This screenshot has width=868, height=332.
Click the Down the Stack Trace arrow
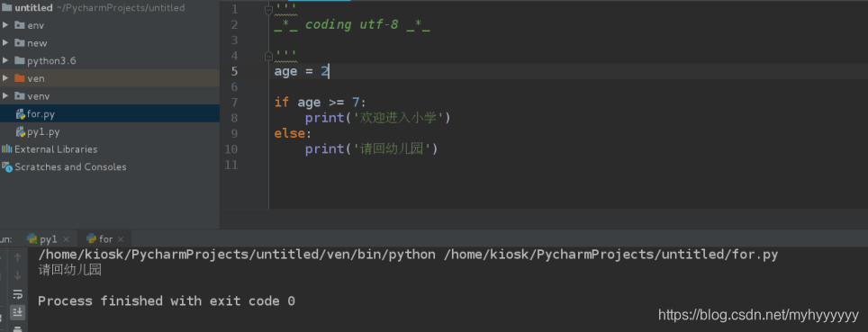tap(17, 275)
